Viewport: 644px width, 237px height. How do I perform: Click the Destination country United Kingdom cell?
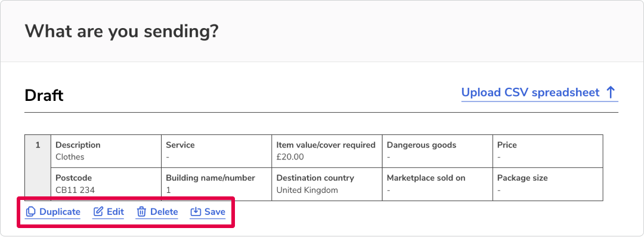tap(327, 184)
